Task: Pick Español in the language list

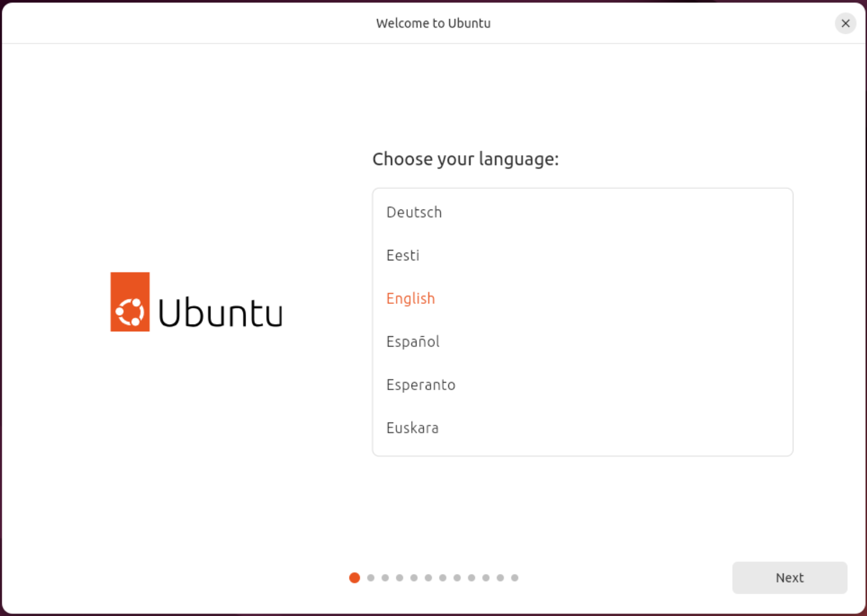Action: (413, 342)
